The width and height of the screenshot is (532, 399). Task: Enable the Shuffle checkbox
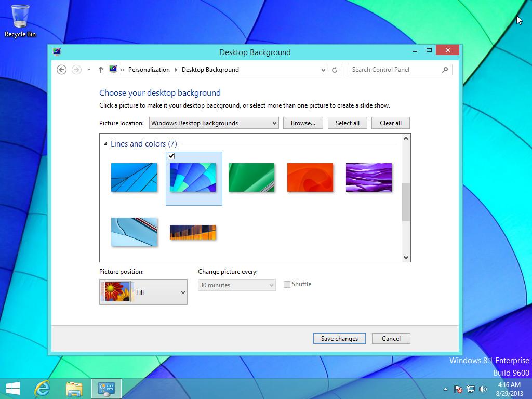[287, 284]
